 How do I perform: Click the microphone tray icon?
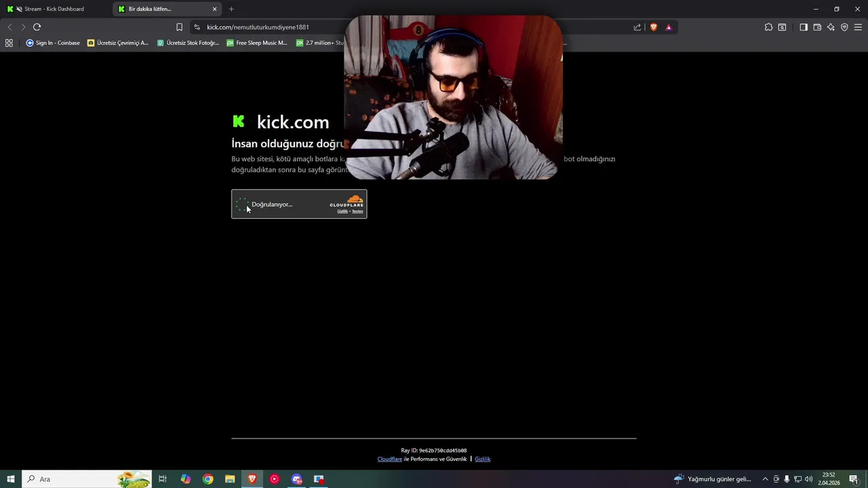787,479
